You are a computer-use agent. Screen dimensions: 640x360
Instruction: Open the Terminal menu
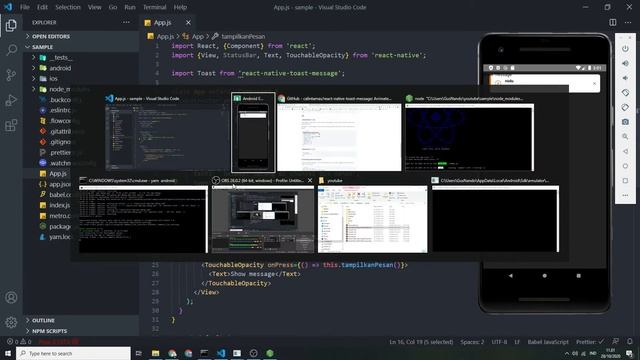(x=155, y=7)
